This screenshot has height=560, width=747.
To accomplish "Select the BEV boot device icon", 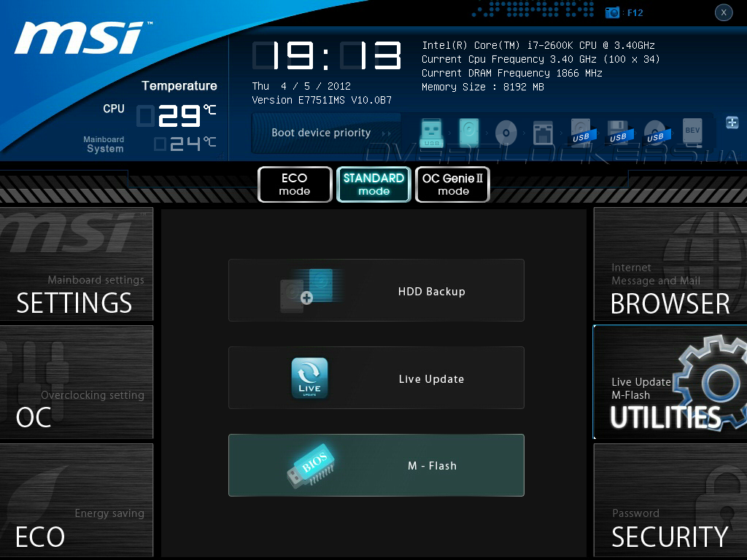I will (x=692, y=131).
